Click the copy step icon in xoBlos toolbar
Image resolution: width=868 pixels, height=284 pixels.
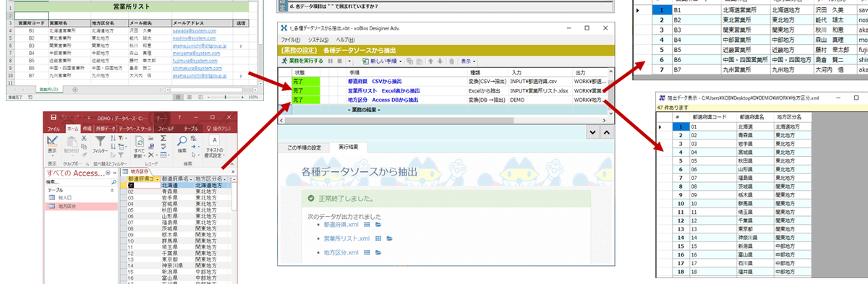[x=409, y=61]
